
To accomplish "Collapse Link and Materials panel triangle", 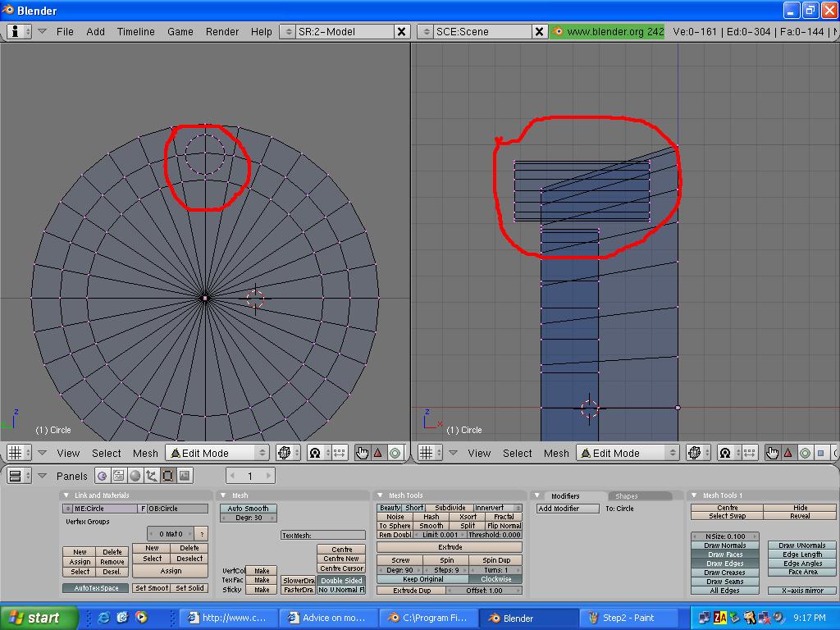I will pyautogui.click(x=66, y=495).
